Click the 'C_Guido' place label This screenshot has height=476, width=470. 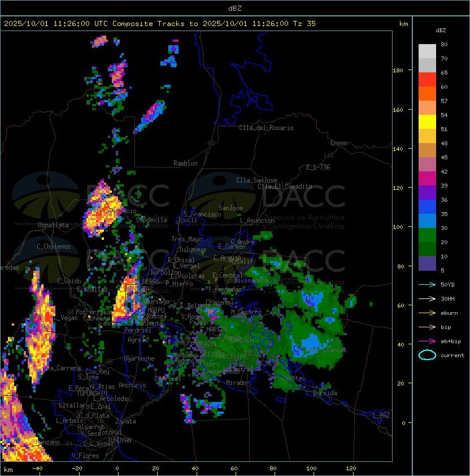click(x=69, y=281)
